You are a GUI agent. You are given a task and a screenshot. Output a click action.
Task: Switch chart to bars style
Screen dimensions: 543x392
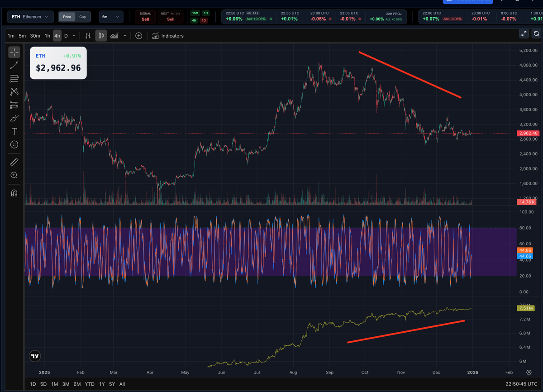click(x=88, y=36)
